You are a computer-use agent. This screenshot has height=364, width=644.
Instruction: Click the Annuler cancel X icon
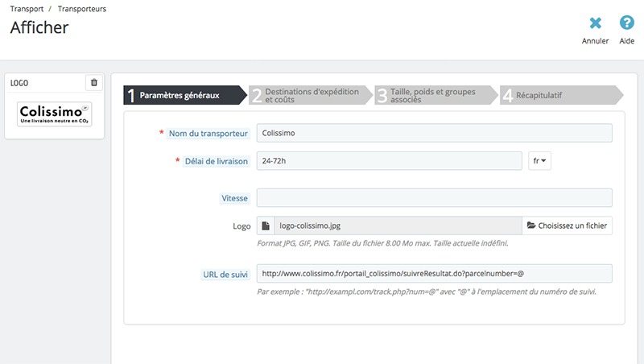click(595, 24)
